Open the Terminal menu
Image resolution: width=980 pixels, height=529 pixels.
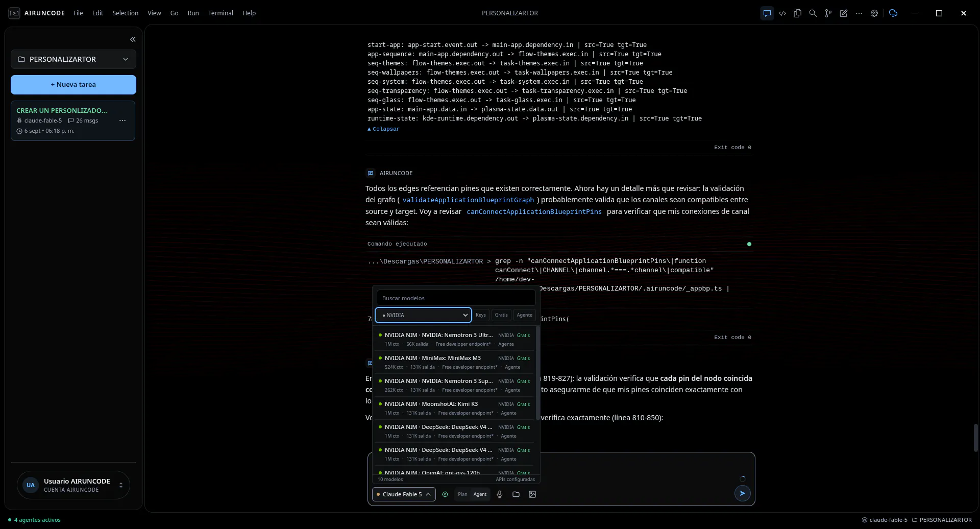pos(220,13)
